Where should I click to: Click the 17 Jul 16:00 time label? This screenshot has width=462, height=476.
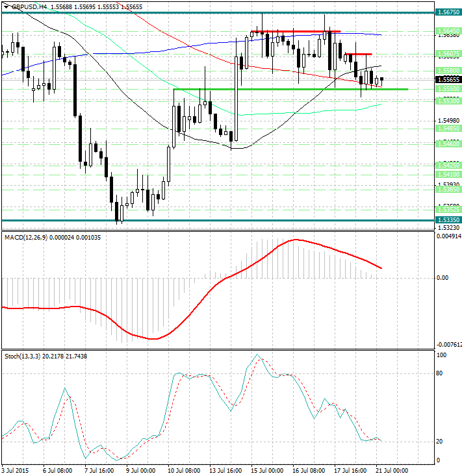point(350,471)
